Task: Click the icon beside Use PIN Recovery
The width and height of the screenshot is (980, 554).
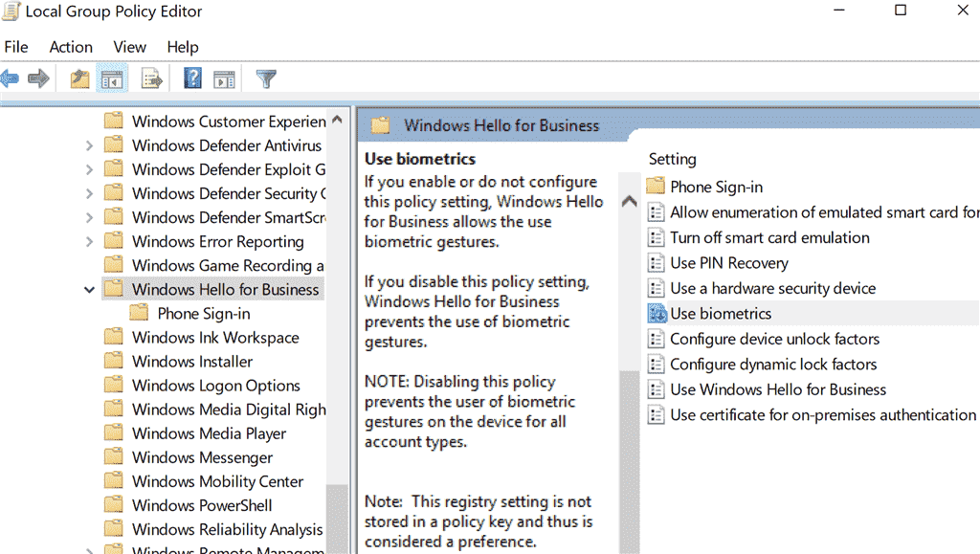Action: click(656, 263)
